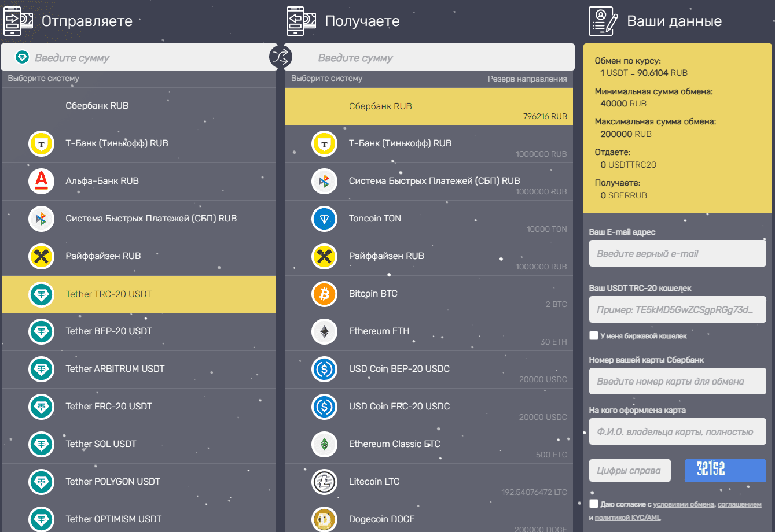Screen dimensions: 775x532
Task: Click the 'Ваши данные' header icon
Action: [x=603, y=21]
